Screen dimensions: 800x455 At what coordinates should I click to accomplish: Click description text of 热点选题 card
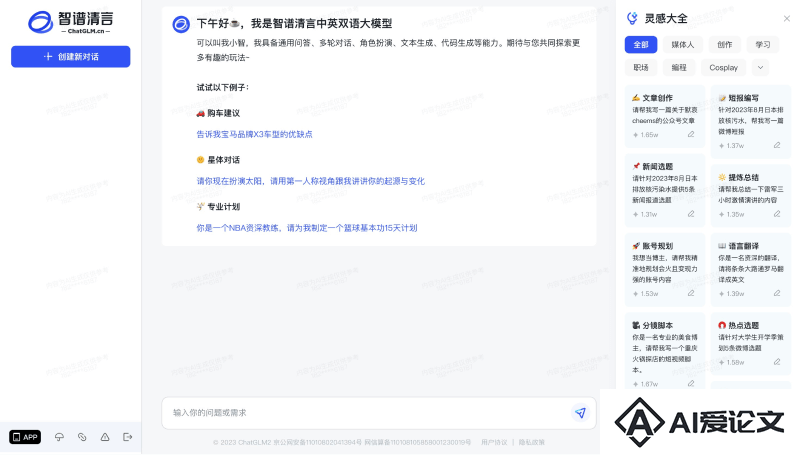[x=751, y=343]
